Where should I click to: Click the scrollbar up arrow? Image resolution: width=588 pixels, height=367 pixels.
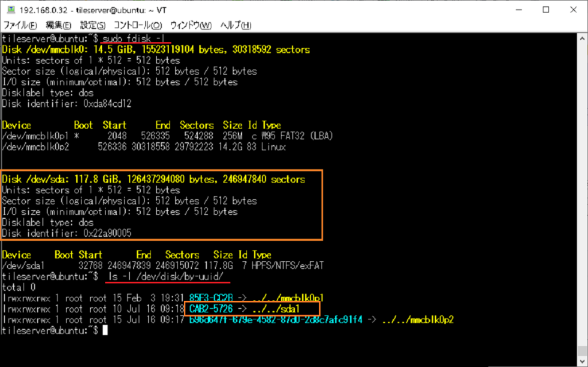[581, 39]
